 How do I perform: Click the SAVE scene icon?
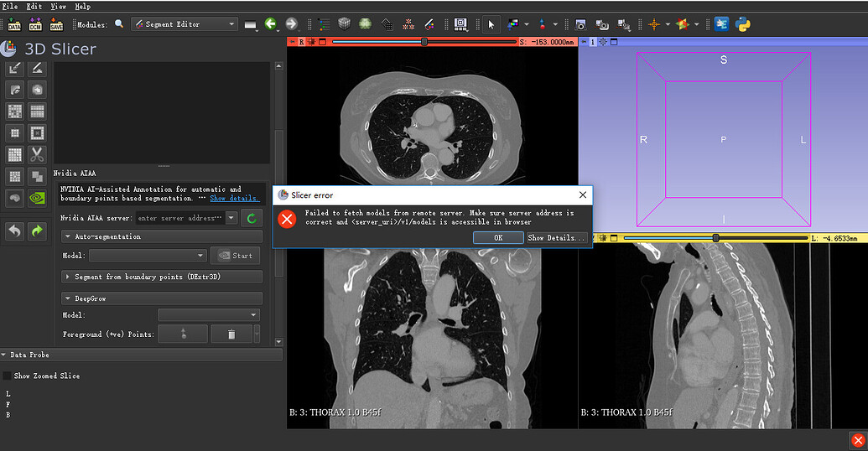coord(56,24)
